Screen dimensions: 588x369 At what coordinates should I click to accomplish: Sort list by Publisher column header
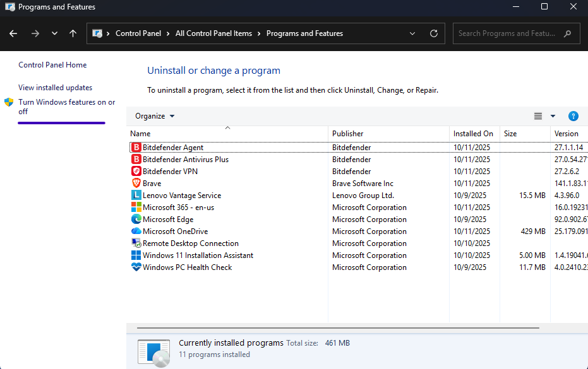pos(348,134)
